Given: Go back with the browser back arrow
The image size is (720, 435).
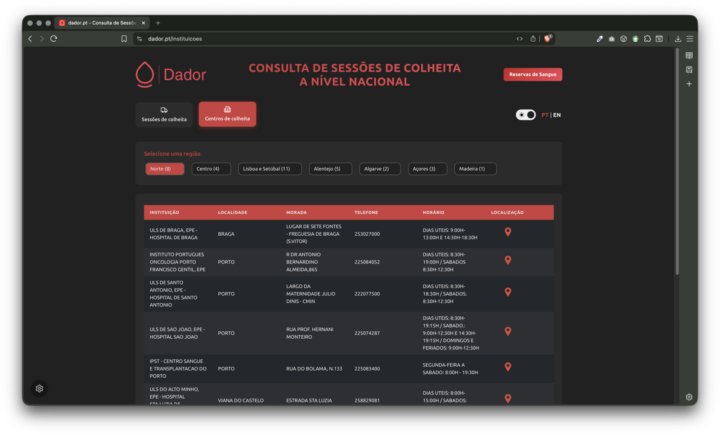Looking at the screenshot, I should [30, 39].
